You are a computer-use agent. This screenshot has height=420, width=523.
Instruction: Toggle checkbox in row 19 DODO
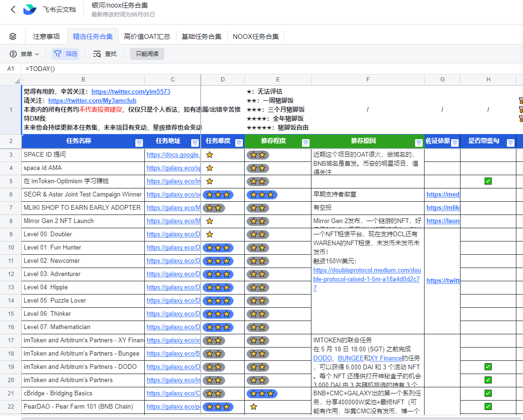(488, 366)
